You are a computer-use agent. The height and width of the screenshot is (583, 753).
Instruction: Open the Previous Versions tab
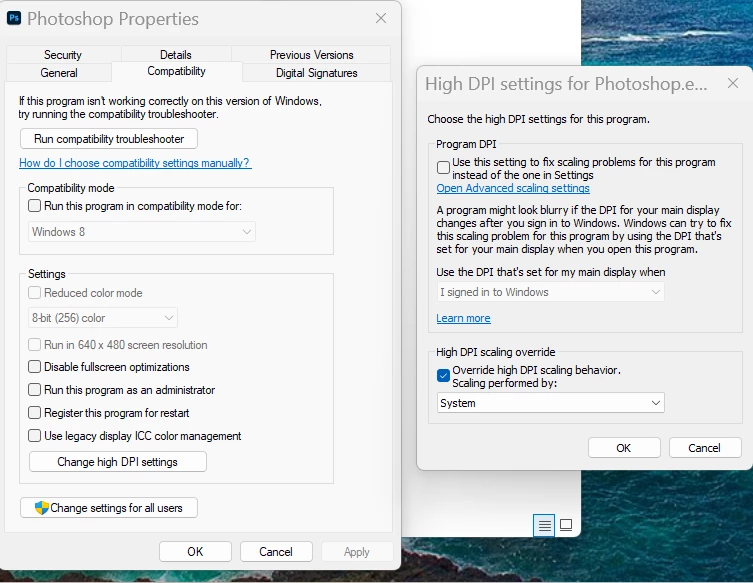(x=311, y=54)
